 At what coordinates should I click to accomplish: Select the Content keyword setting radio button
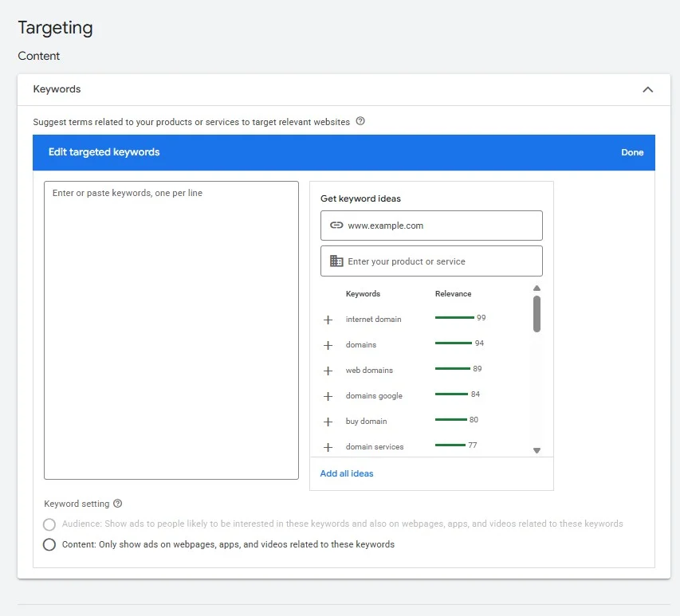coord(49,544)
